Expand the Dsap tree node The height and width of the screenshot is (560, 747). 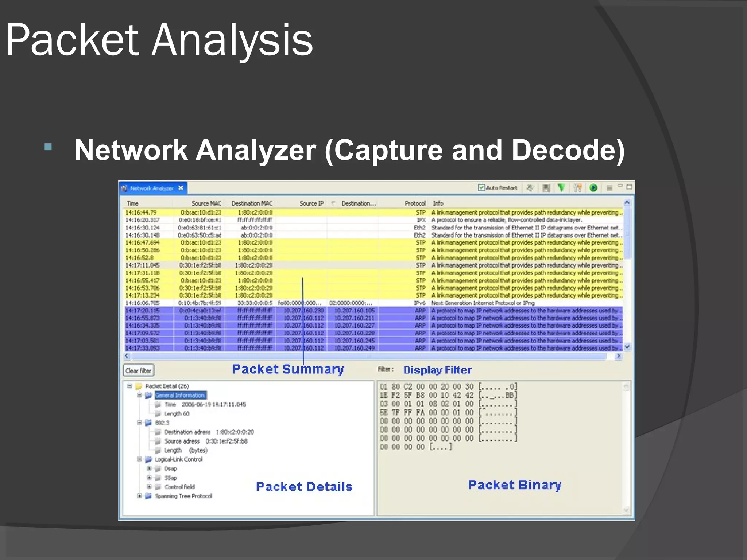pyautogui.click(x=149, y=468)
